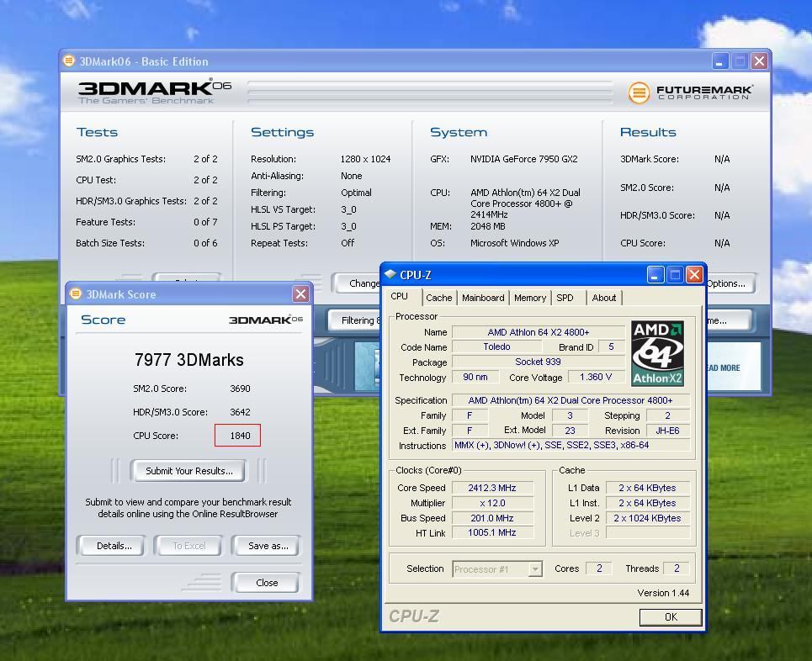
Task: Close the 3DMark06 main window
Action: pyautogui.click(x=760, y=61)
